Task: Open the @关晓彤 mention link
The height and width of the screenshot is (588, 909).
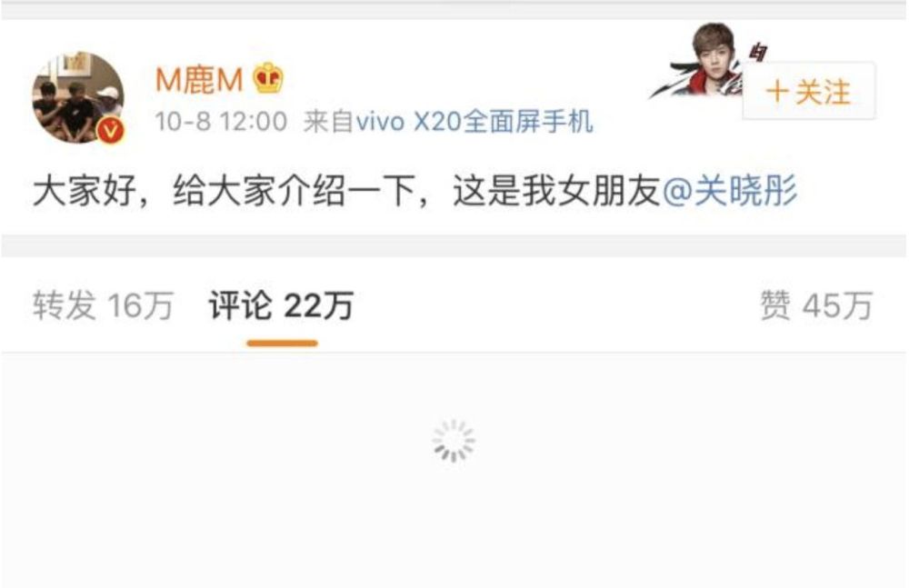Action: coord(730,192)
